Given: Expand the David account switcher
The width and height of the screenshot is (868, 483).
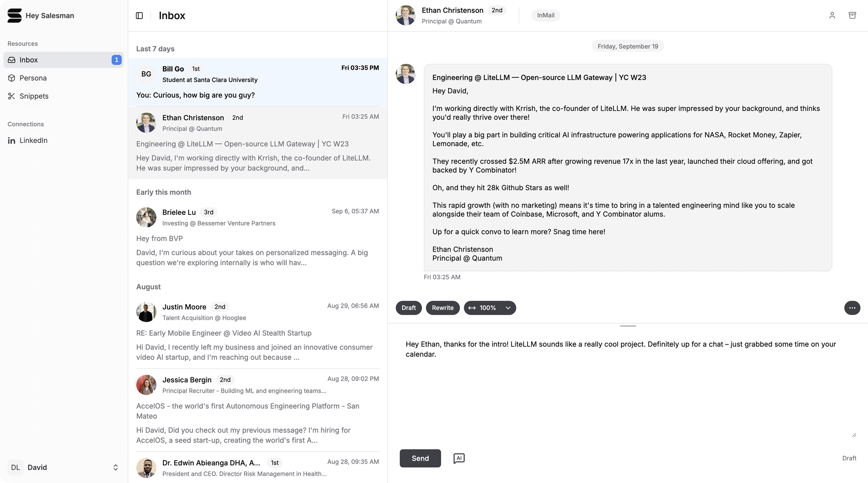Looking at the screenshot, I should 116,467.
